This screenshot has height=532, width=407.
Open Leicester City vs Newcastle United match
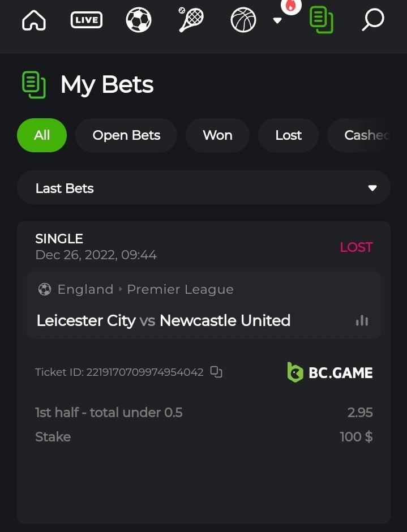click(164, 320)
